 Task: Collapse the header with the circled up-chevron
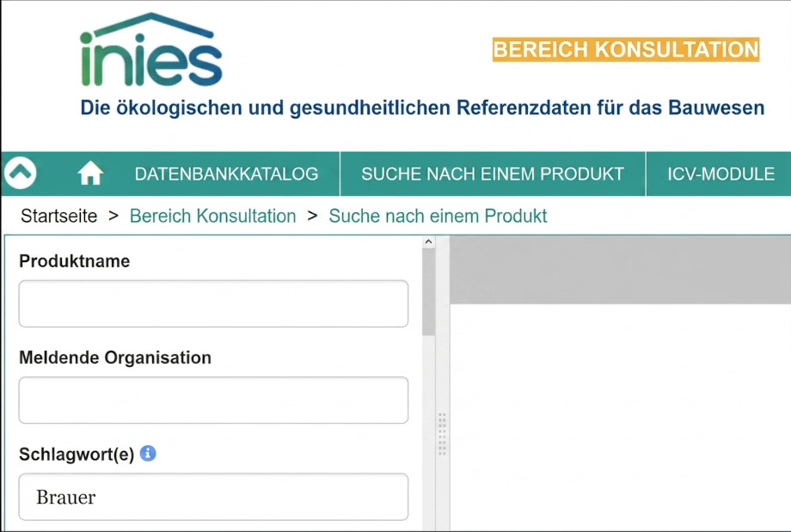pyautogui.click(x=21, y=174)
